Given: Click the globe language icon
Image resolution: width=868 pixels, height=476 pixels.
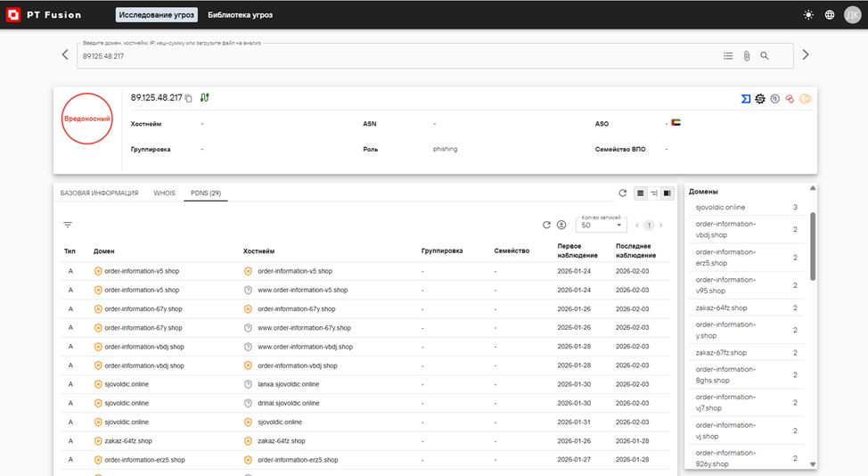Looking at the screenshot, I should click(x=830, y=15).
